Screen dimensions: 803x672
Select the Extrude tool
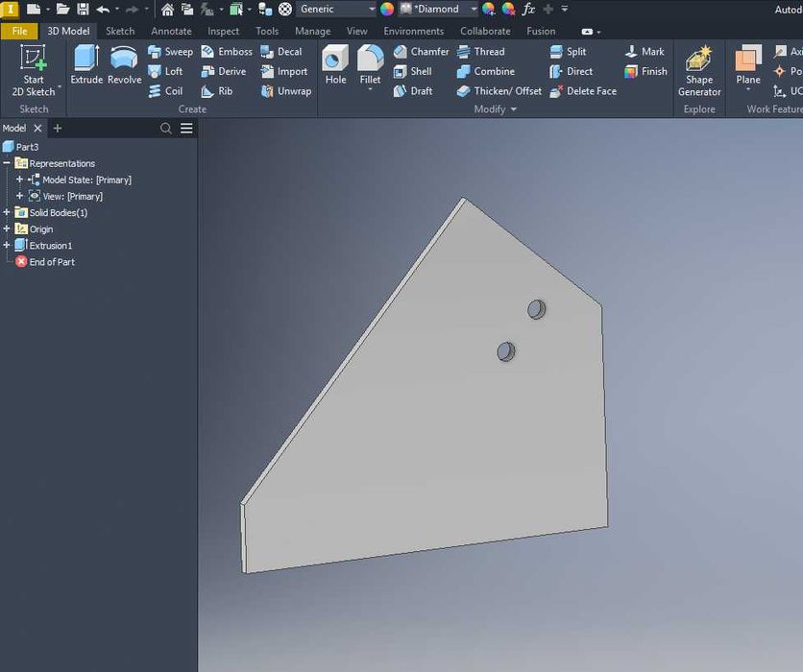pyautogui.click(x=86, y=64)
